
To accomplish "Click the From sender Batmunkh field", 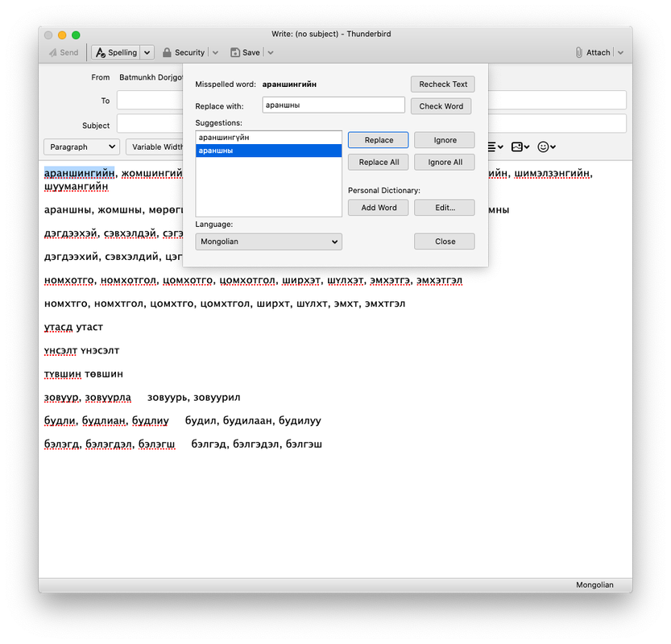I will pyautogui.click(x=151, y=77).
